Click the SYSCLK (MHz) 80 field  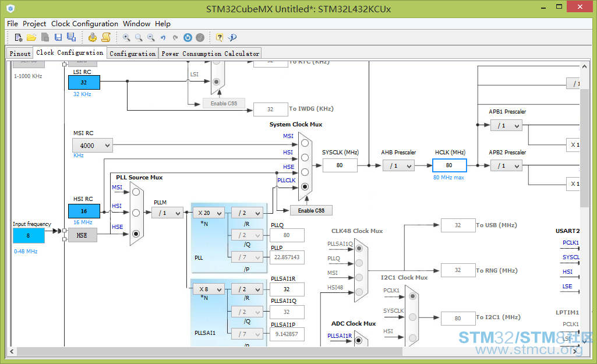[340, 165]
